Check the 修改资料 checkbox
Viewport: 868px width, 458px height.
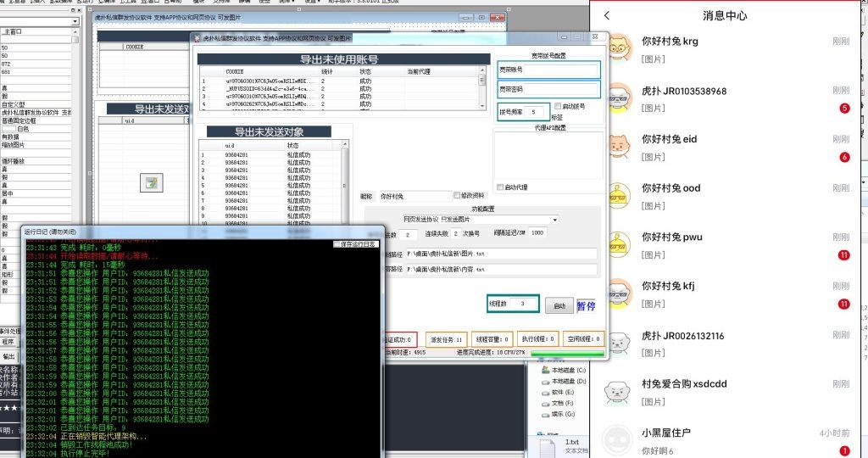point(458,197)
